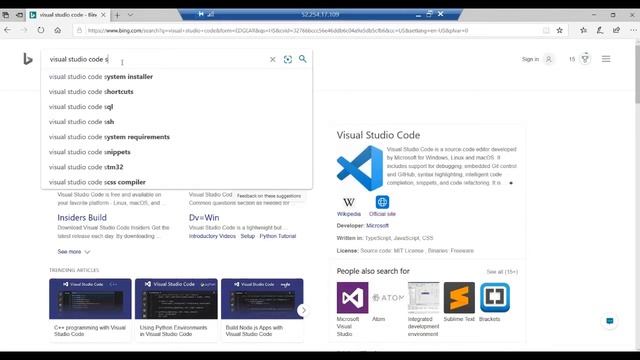Open the Rewards trophy icon
Viewport: 640px width, 360px height.
point(585,59)
